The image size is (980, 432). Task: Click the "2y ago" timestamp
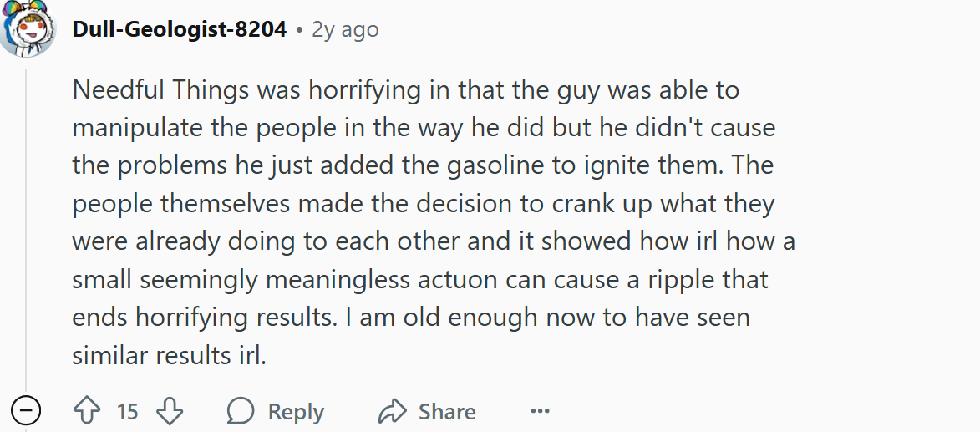(x=345, y=29)
